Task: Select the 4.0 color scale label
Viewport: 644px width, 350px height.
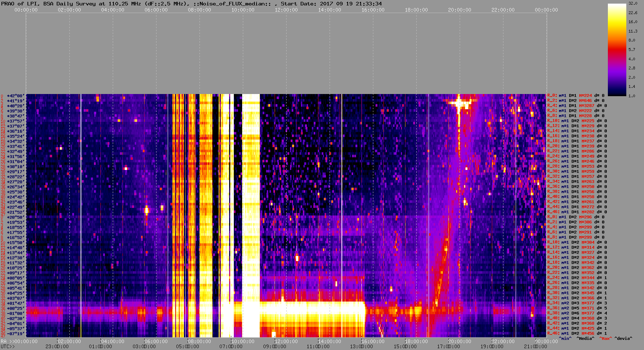Action: click(632, 59)
